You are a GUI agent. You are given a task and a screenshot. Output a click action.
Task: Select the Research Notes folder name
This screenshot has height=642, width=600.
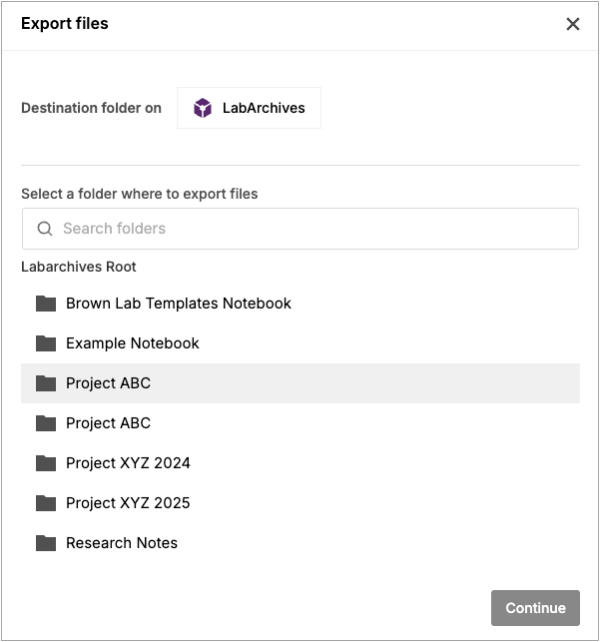click(121, 543)
